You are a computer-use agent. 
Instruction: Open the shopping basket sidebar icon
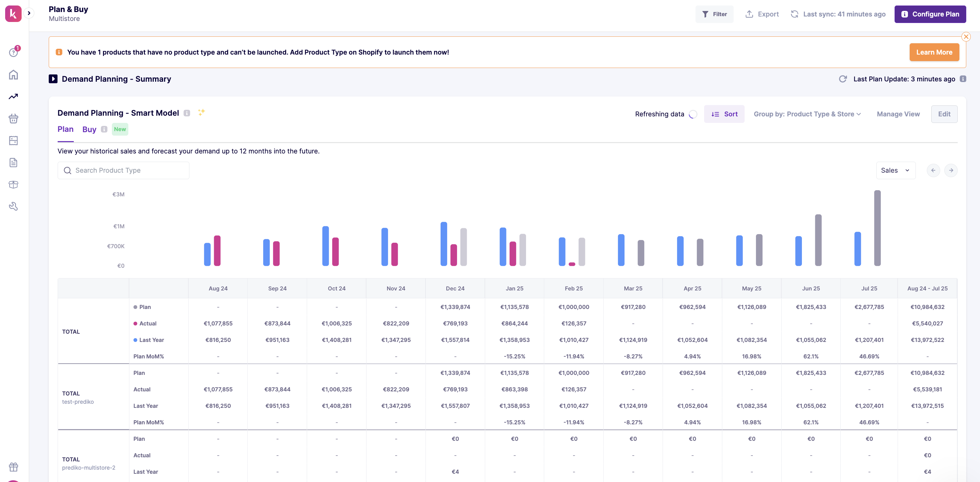(x=13, y=119)
